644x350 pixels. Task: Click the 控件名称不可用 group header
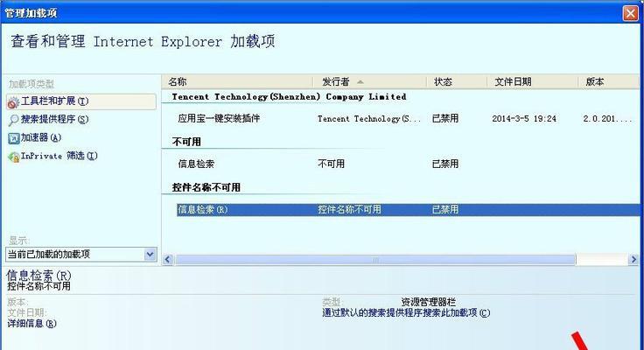[206, 187]
